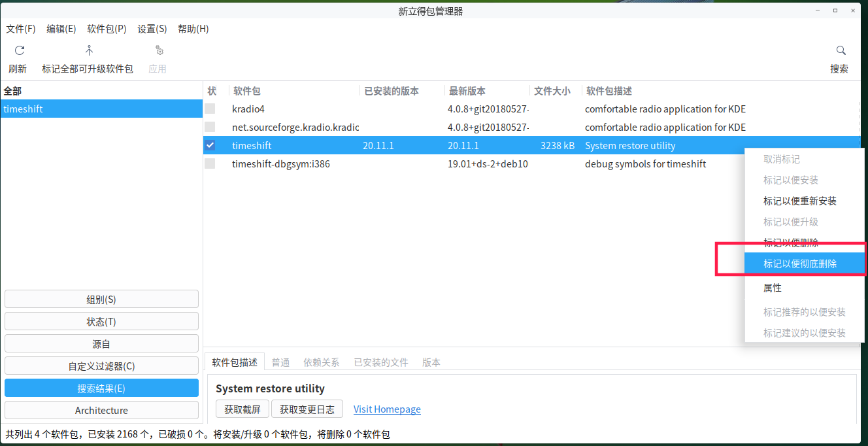Minimize the 新立得包管理器 window

[x=817, y=10]
